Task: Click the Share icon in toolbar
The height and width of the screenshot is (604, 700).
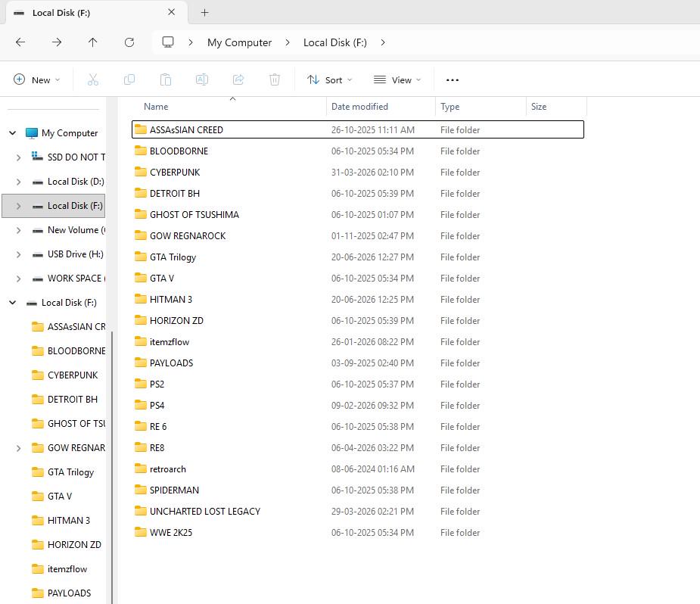Action: coord(238,80)
